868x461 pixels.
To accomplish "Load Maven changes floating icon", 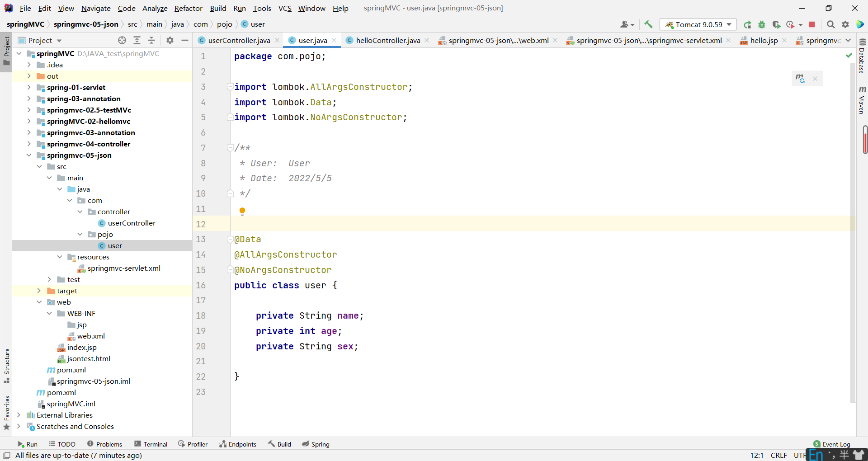I will (800, 79).
